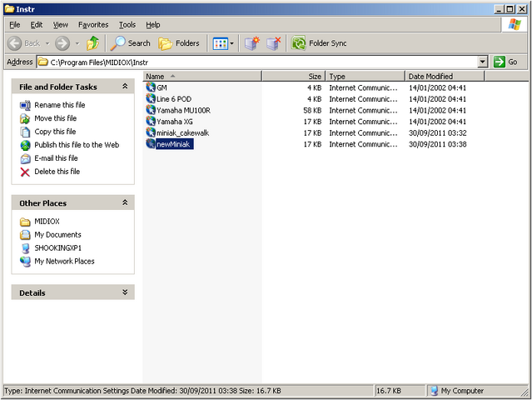Select the miniak_cakewalk file icon
This screenshot has width=532, height=400.
click(x=151, y=132)
